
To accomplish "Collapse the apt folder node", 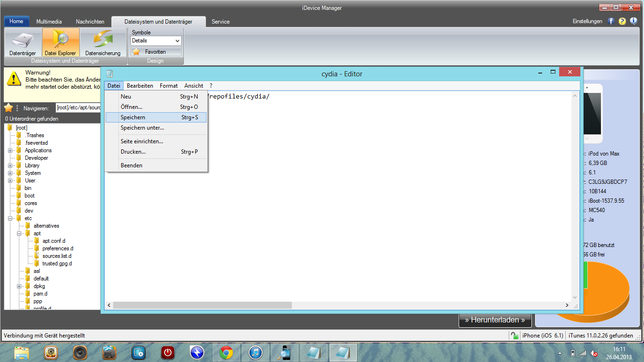I will (x=19, y=233).
